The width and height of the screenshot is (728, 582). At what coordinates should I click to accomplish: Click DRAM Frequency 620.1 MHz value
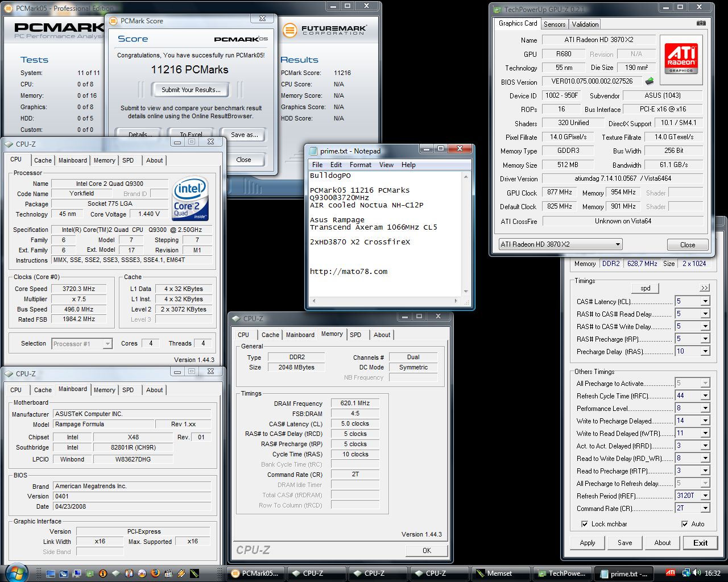(x=355, y=404)
